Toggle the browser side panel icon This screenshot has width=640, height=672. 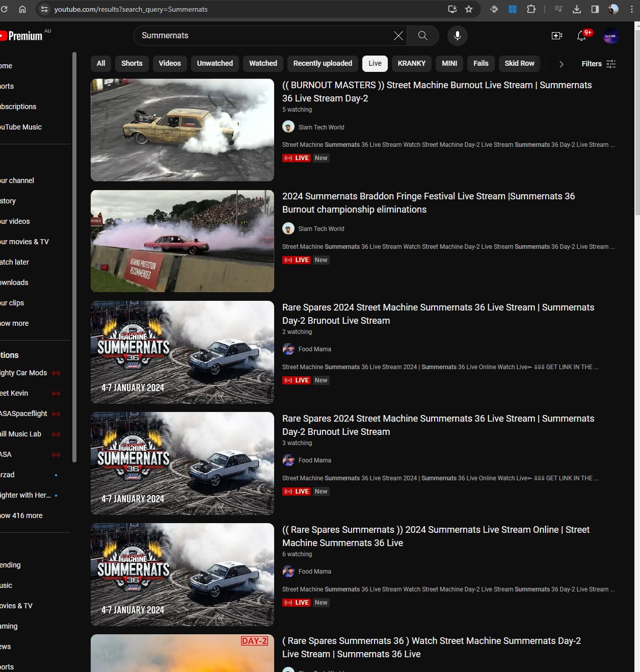point(595,9)
